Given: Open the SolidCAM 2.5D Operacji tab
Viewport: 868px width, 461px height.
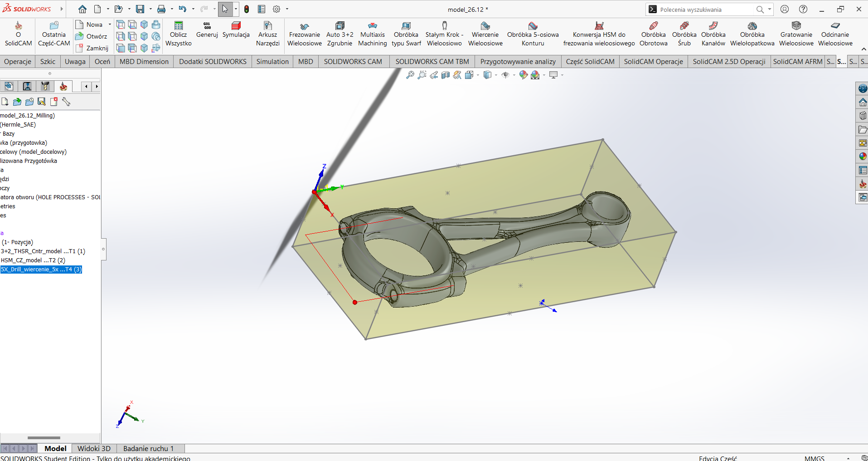Looking at the screenshot, I should coord(729,62).
